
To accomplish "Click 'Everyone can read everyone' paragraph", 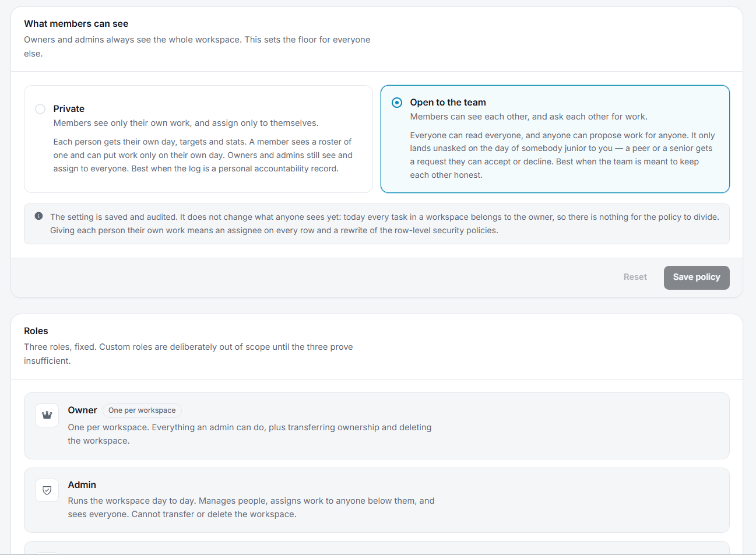I will pos(562,155).
